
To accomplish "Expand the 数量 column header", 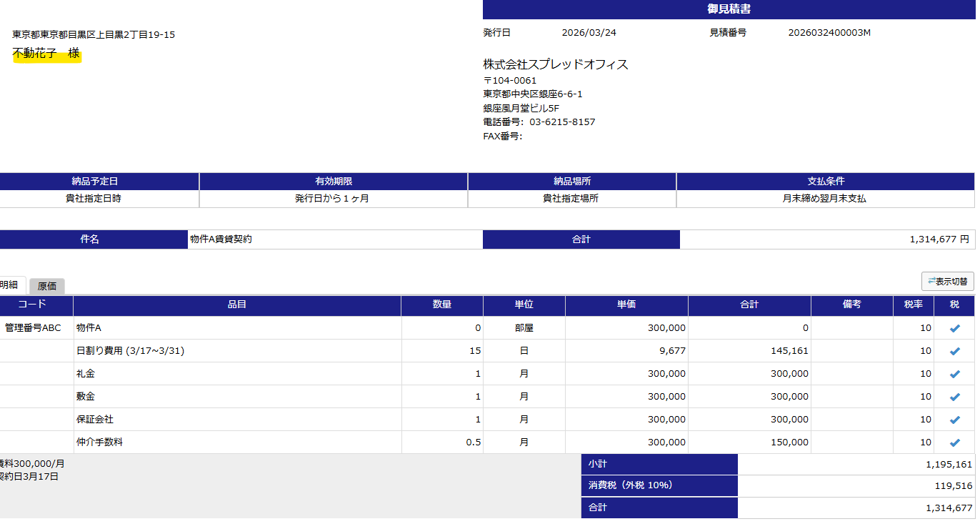I will pos(443,306).
